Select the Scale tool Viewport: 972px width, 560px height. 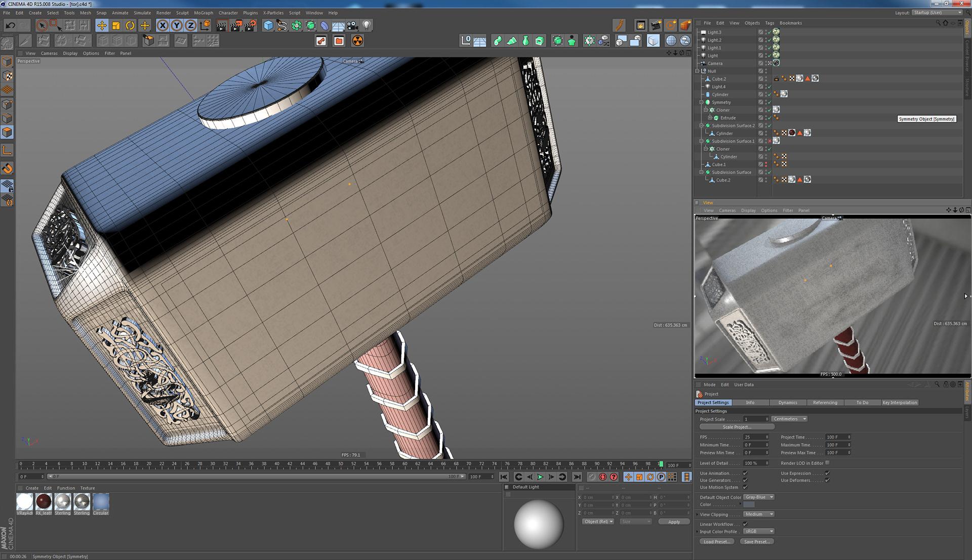[x=116, y=25]
